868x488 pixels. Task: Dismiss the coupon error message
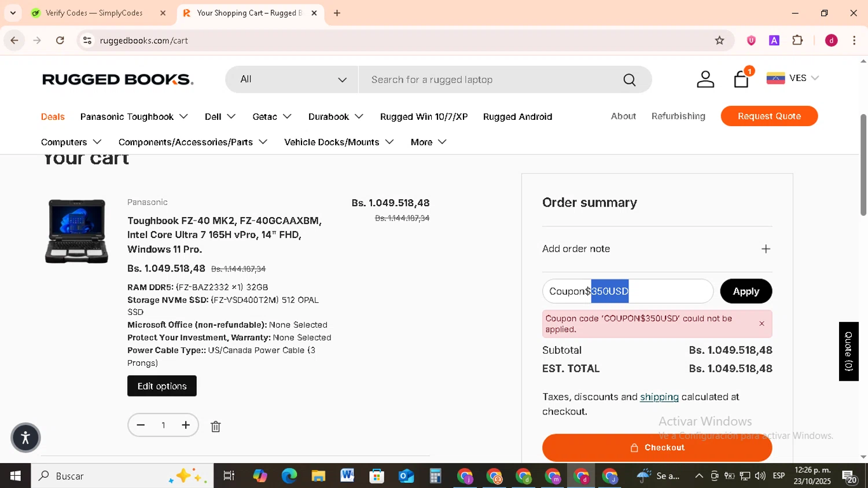click(x=762, y=324)
